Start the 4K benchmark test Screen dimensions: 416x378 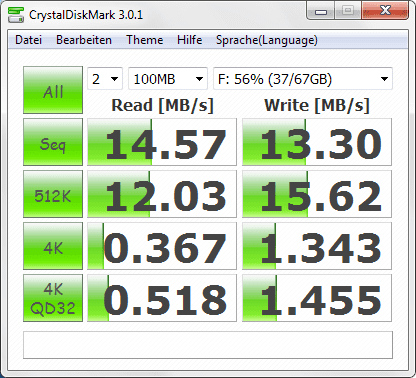[x=53, y=246]
